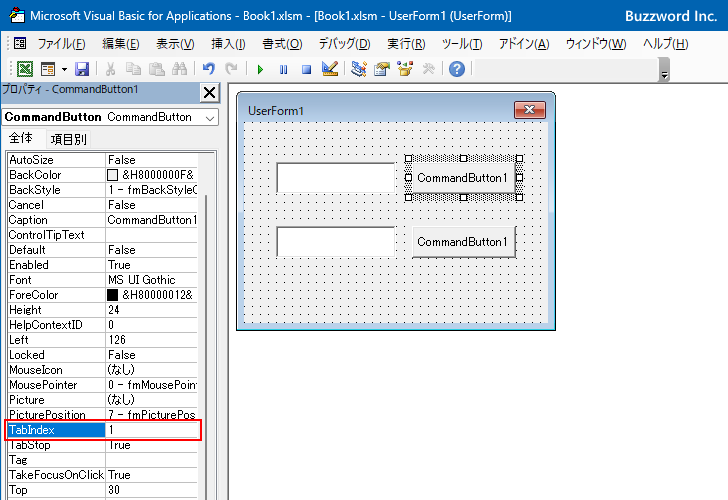Open Project Explorer icon

pos(358,69)
